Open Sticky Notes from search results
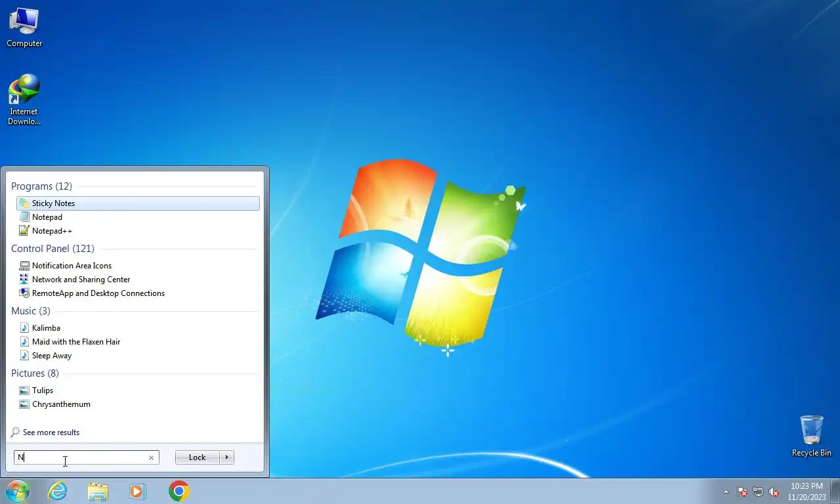Screen dimensions: 840x504 point(138,203)
